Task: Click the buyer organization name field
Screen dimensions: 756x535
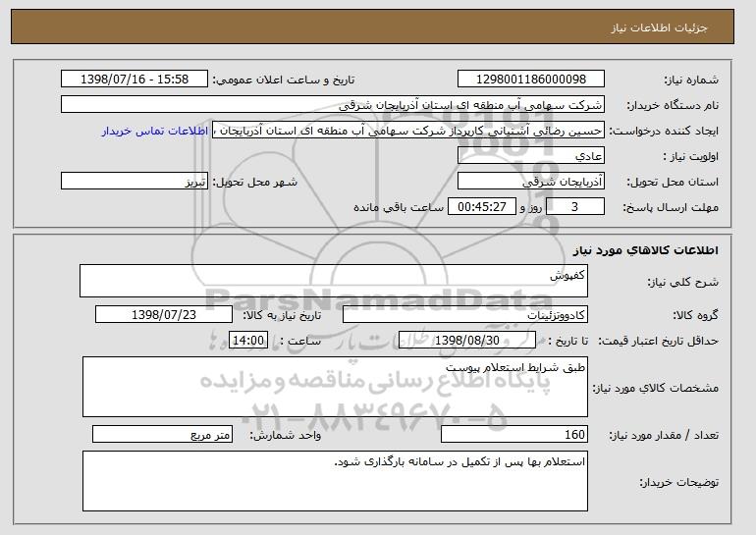Action: pyautogui.click(x=333, y=105)
